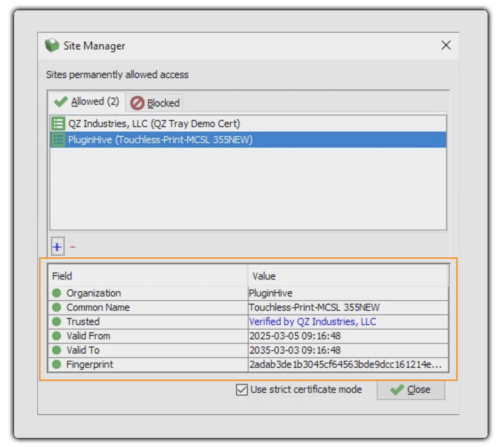Click the fingerprint hash value
The height and width of the screenshot is (447, 500).
coord(346,365)
